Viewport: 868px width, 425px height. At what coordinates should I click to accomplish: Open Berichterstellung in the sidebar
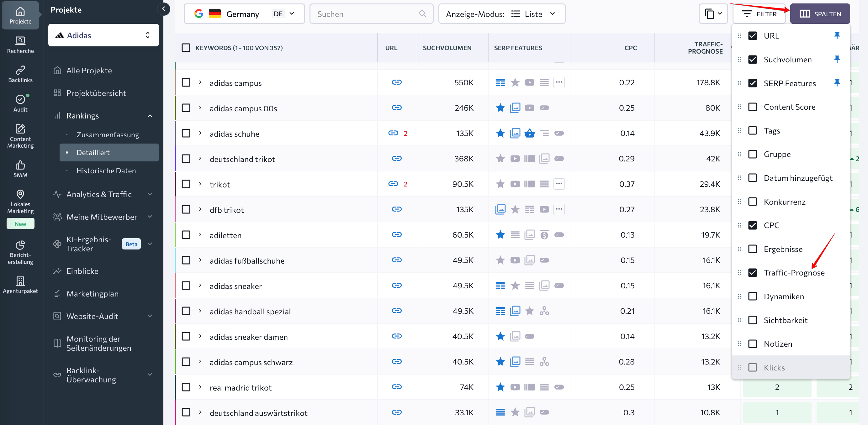pos(20,253)
